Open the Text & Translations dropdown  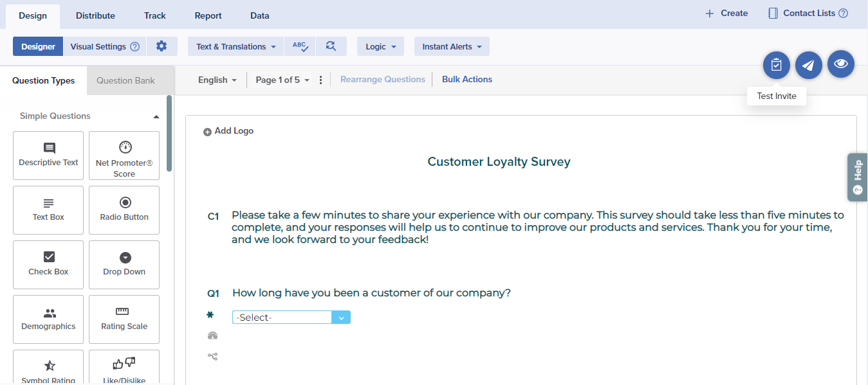tap(235, 46)
